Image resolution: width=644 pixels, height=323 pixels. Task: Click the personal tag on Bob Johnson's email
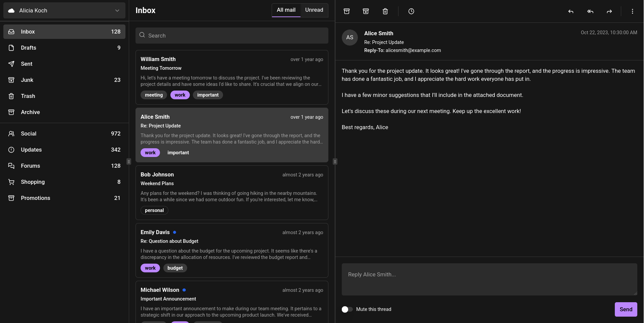pos(154,210)
